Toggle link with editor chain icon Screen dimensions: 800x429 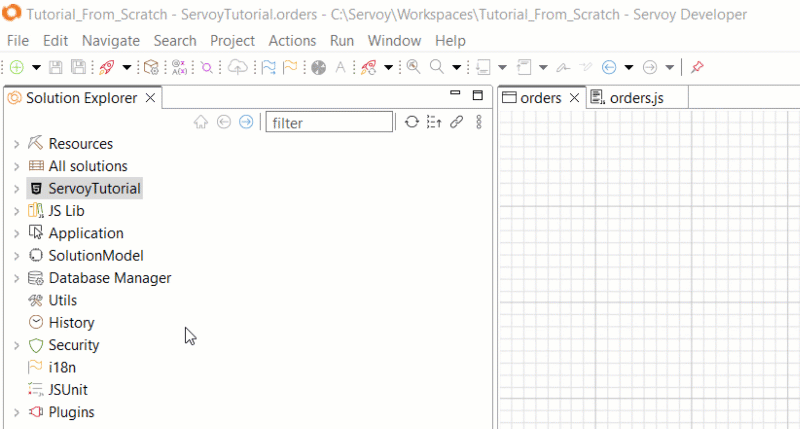[x=456, y=122]
